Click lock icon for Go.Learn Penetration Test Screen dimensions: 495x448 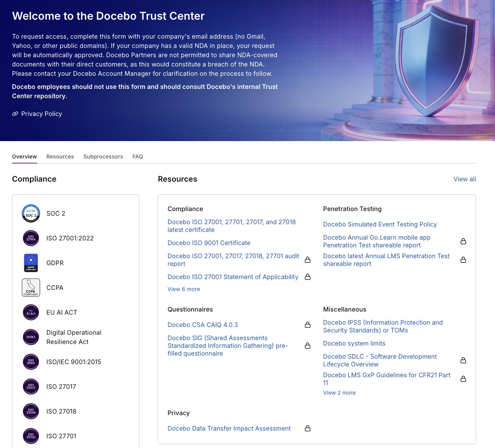[x=463, y=241]
